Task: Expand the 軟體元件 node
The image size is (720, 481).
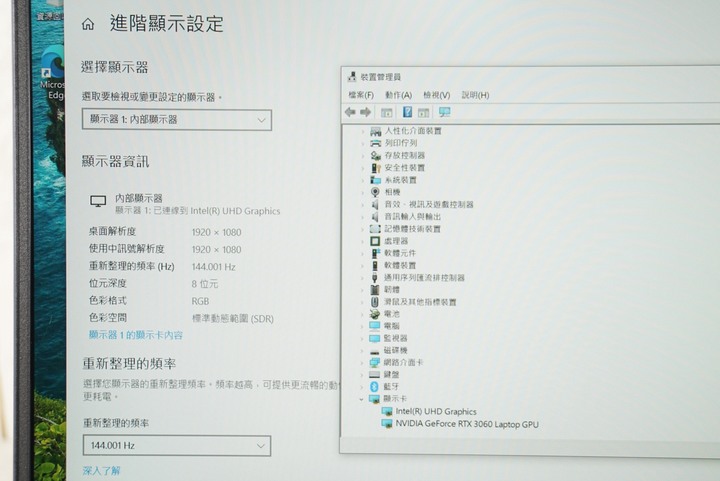Action: point(362,253)
